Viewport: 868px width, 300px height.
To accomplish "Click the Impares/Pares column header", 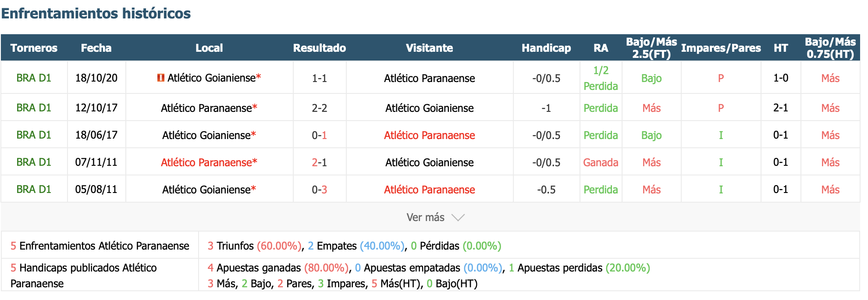I will (x=721, y=48).
